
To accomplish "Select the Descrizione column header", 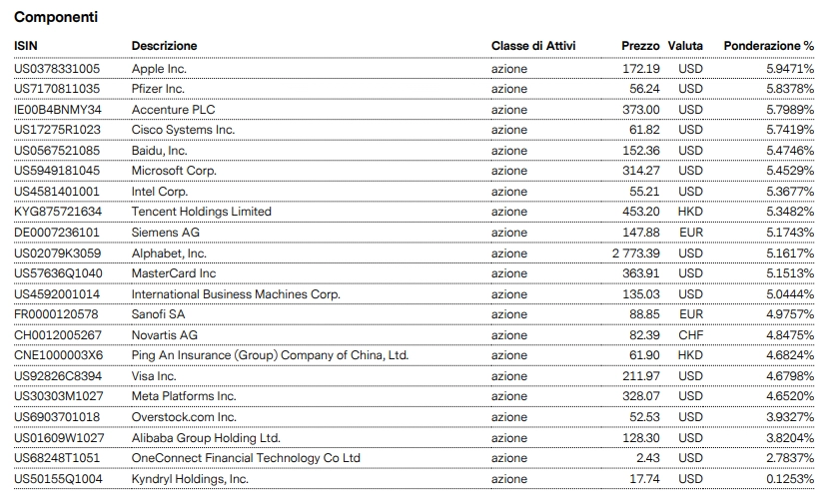I will [x=165, y=46].
